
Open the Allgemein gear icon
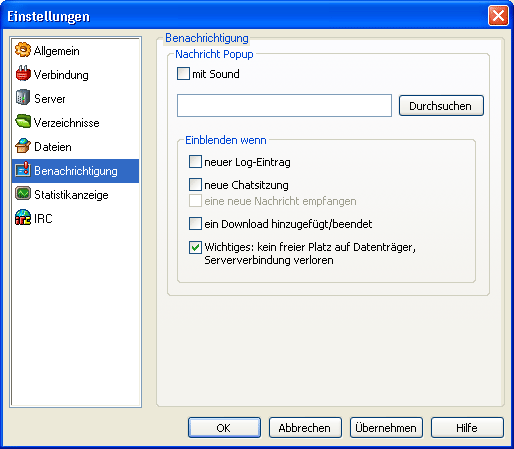[x=23, y=50]
